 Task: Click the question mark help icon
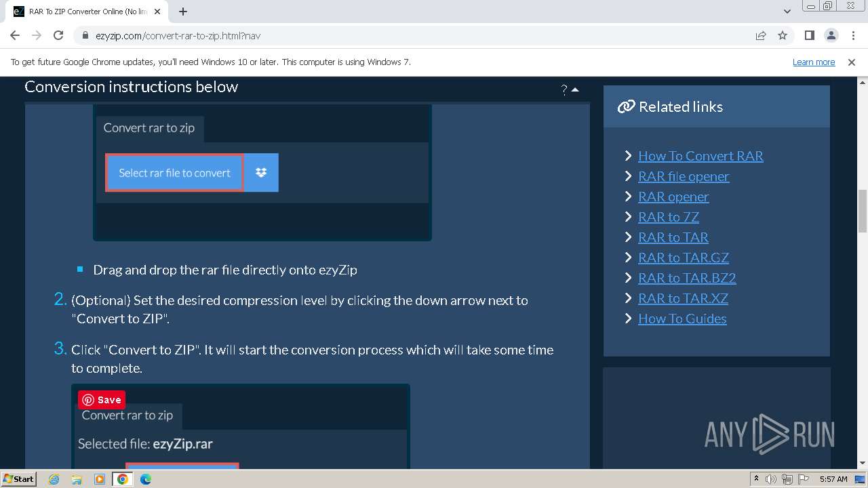564,89
